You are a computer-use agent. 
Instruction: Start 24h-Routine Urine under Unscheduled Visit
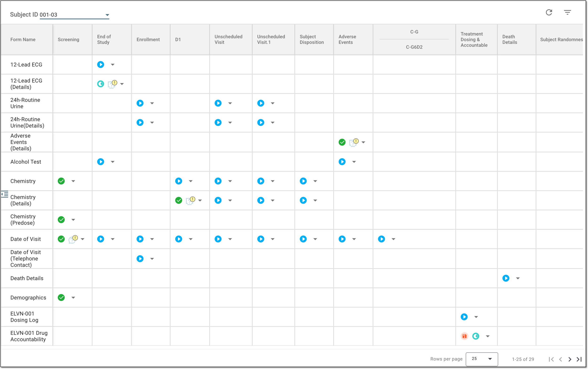pyautogui.click(x=218, y=103)
